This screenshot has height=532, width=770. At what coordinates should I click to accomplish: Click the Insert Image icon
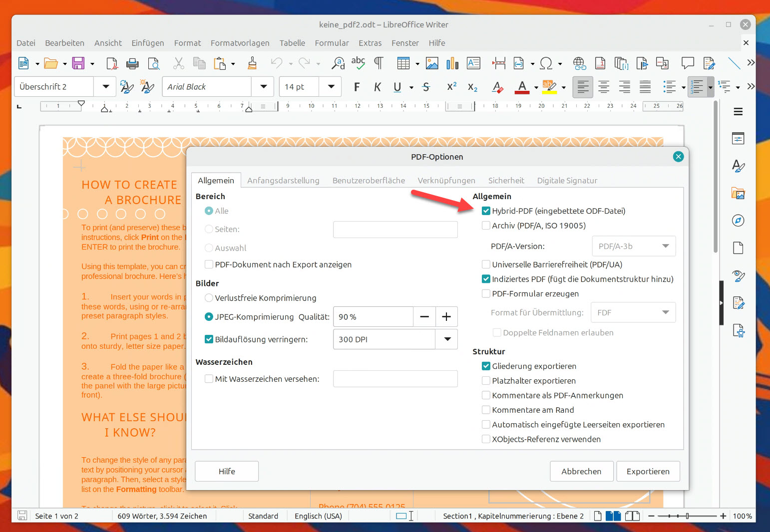pos(432,63)
